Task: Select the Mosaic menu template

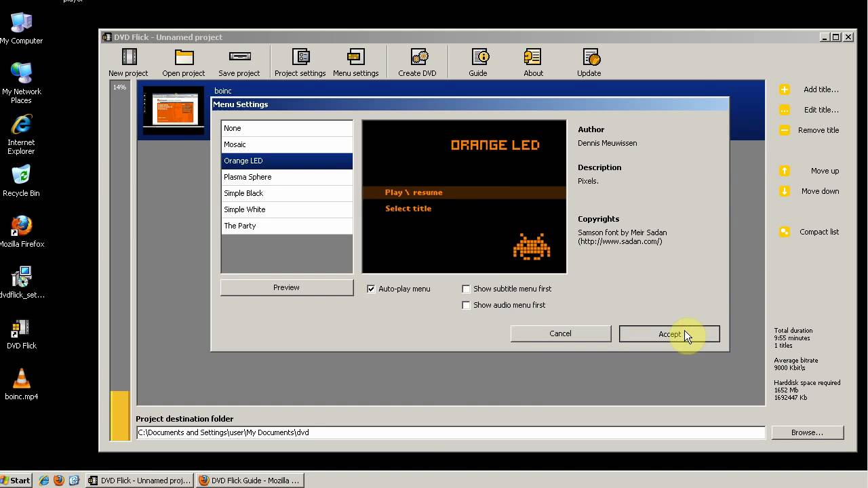Action: point(287,144)
